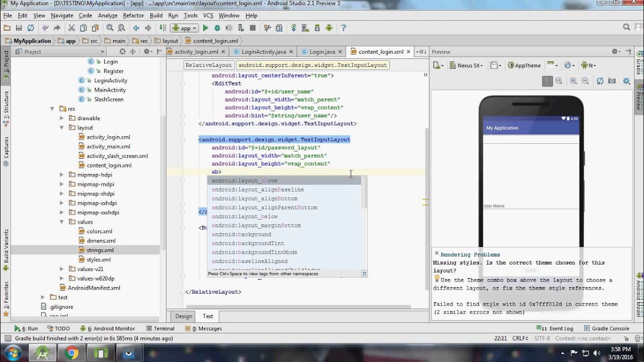Viewport: 644px width, 362px height.
Task: Open Help via the question mark icon
Action: (x=344, y=28)
